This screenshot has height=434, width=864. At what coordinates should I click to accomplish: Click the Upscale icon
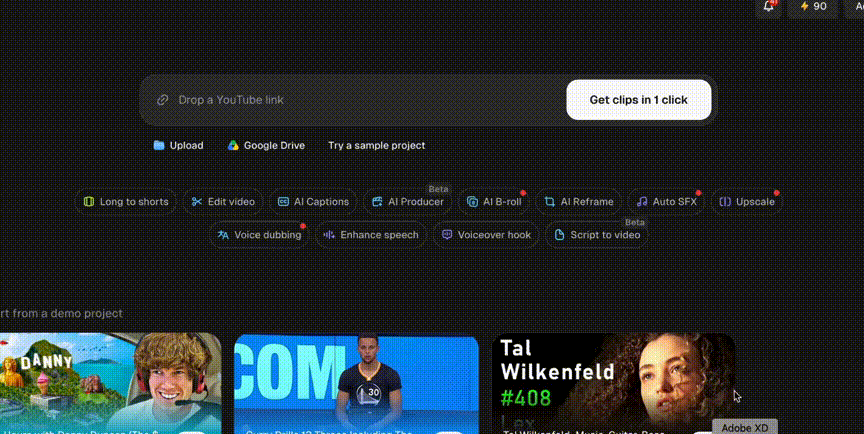pos(725,202)
